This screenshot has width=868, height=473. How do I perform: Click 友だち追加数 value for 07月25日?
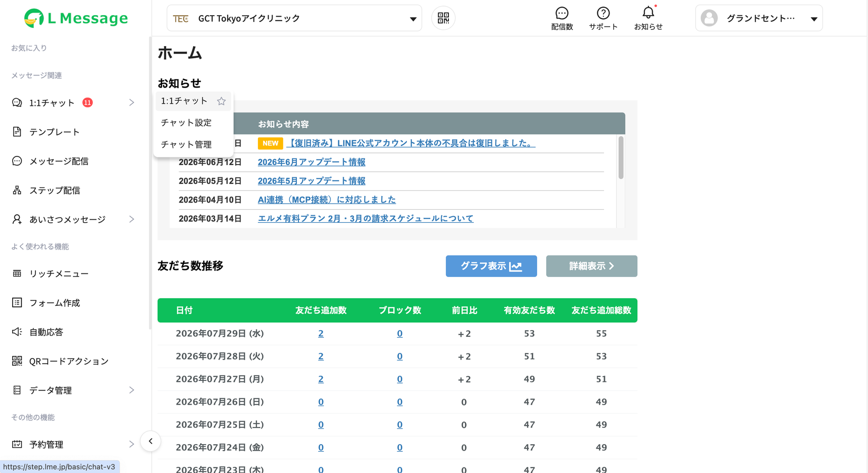pos(321,425)
